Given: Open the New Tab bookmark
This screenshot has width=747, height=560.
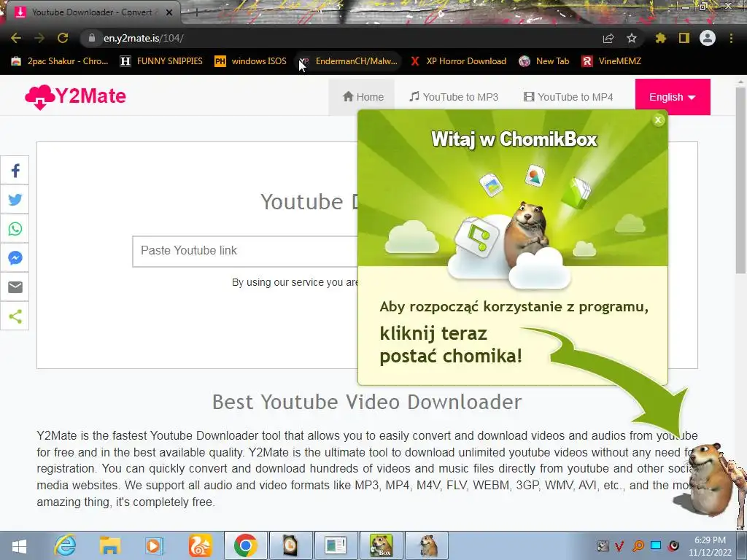Looking at the screenshot, I should pos(544,61).
